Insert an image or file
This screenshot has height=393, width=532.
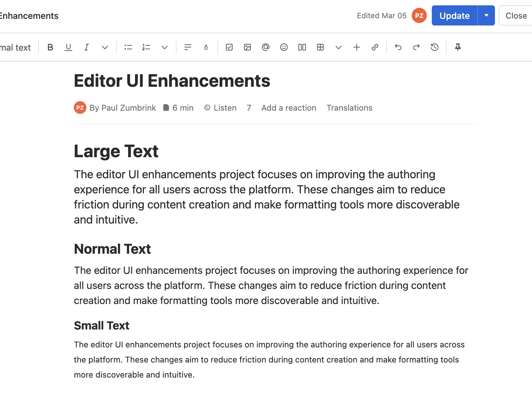click(247, 47)
